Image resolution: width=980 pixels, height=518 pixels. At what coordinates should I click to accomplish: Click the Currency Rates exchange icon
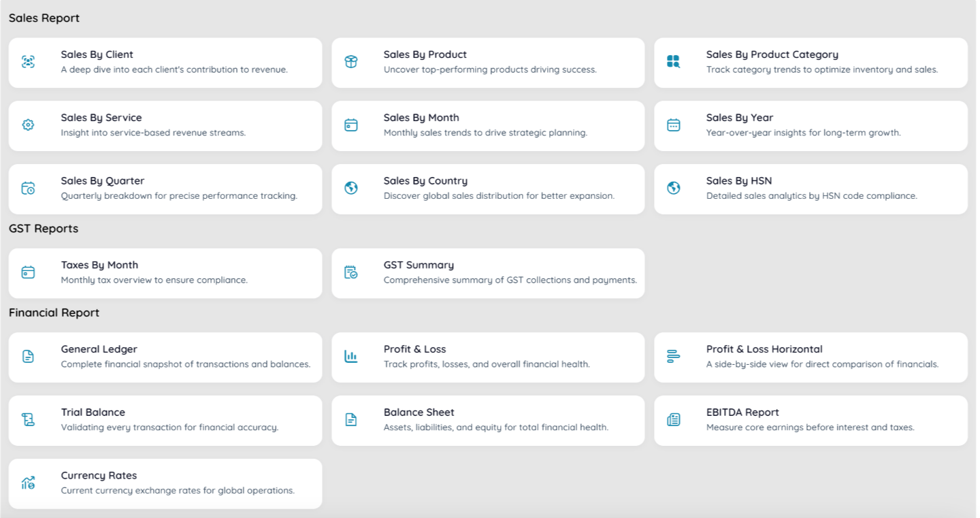(x=28, y=482)
